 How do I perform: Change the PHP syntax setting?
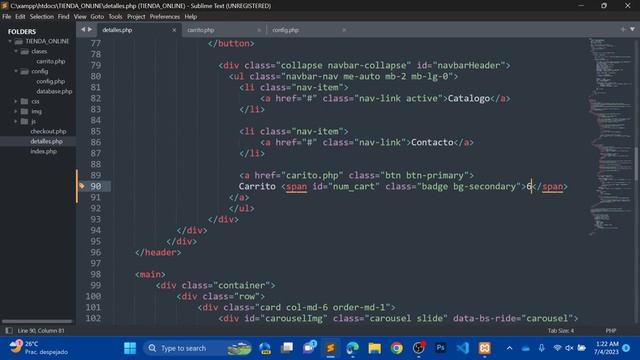point(611,331)
